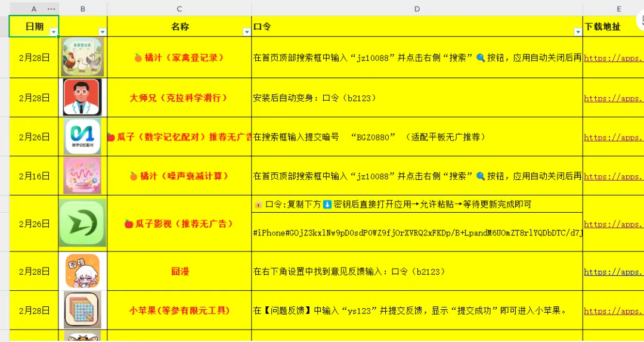Click the grid-and-pencil 小苹果 app thumbnail

pos(82,310)
